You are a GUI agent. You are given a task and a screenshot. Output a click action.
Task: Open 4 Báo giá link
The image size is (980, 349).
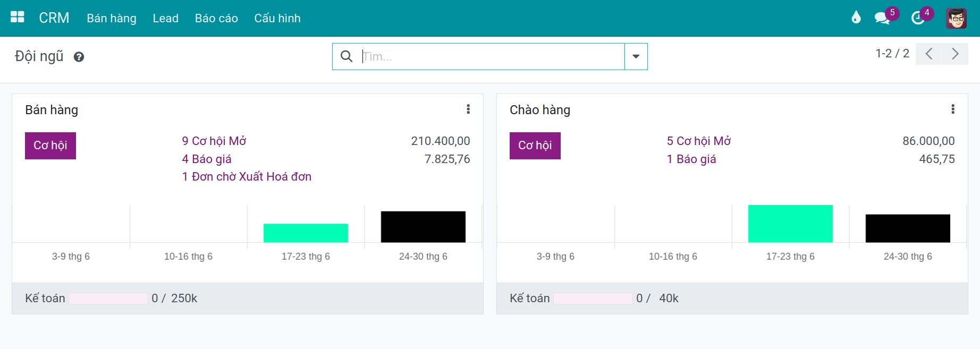pos(207,159)
